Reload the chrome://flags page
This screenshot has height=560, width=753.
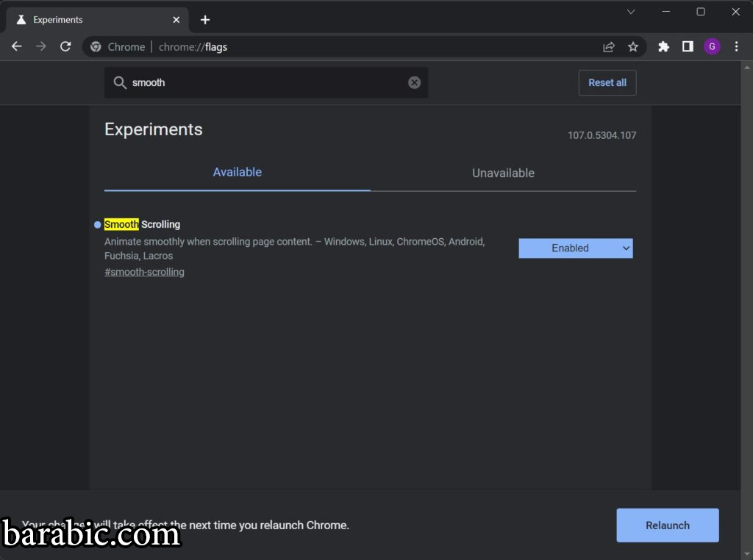click(65, 46)
